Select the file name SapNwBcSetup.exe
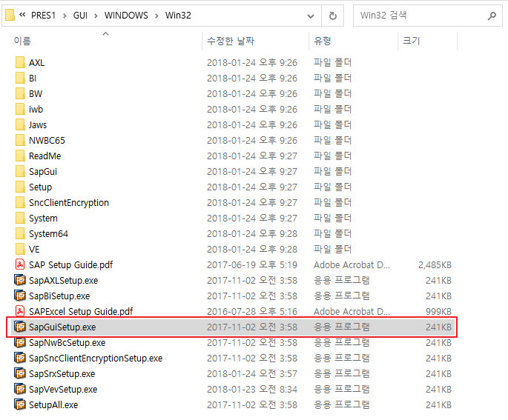508x420 pixels. point(67,343)
